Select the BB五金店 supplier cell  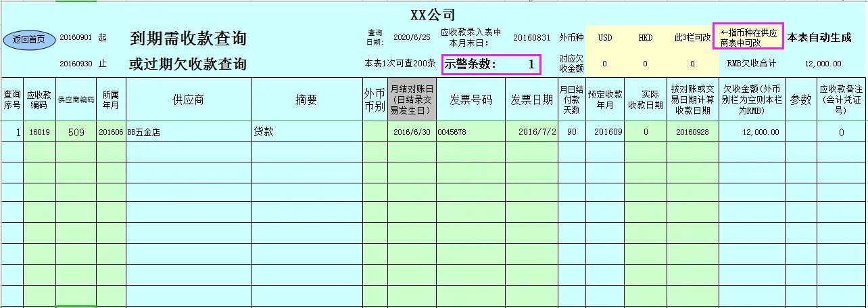(x=189, y=132)
